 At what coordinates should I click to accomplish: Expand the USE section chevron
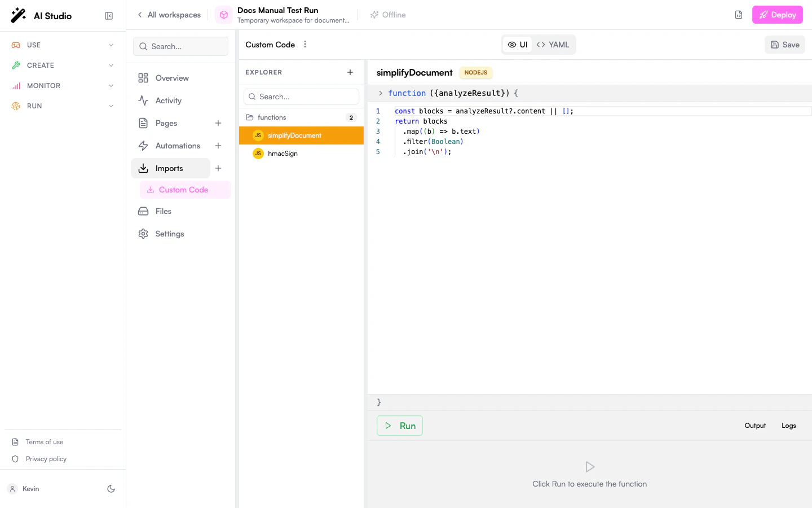(x=111, y=45)
